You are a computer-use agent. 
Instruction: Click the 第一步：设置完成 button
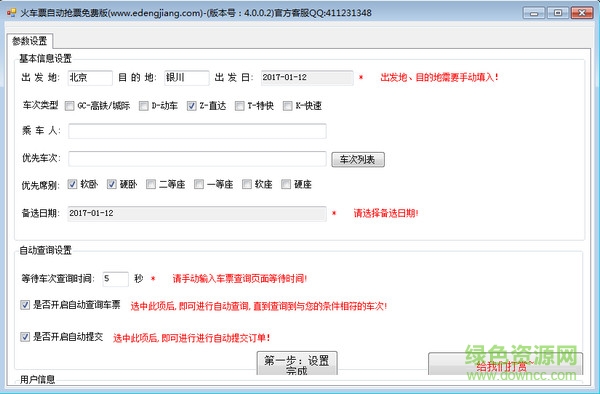297,363
